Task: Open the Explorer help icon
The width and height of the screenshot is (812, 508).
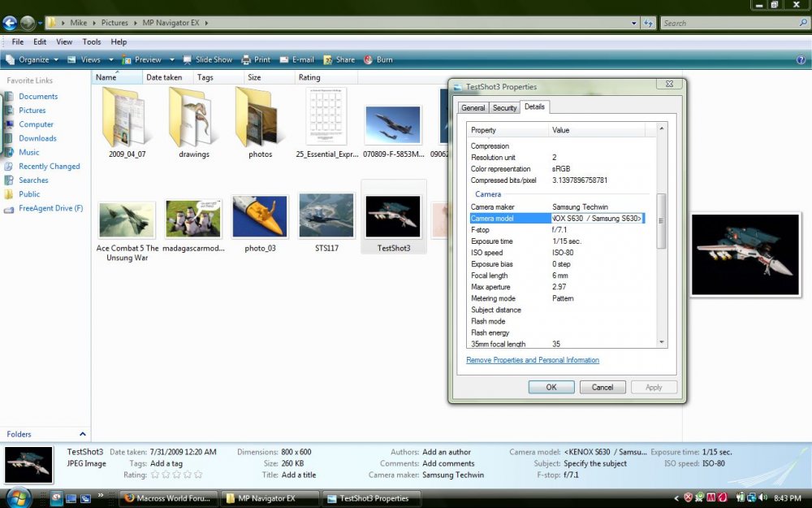Action: tap(801, 59)
